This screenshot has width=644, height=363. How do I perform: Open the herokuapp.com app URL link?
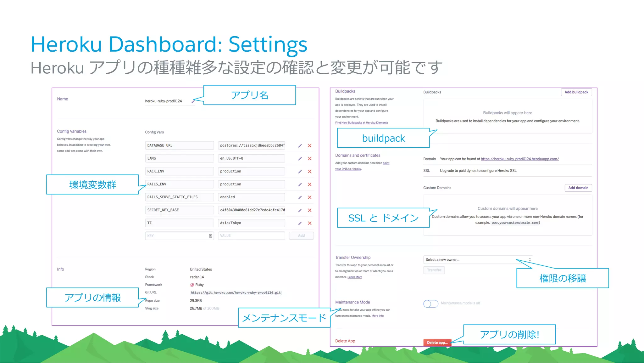point(520,159)
